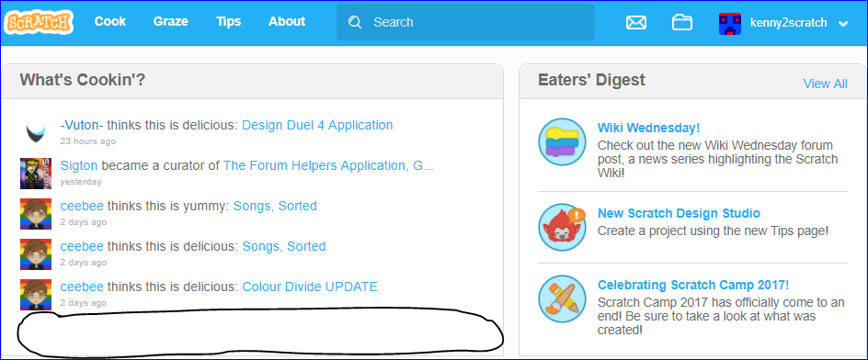Screen dimensions: 868x360
Task: Open New Scratch Design Studio headline
Action: (679, 213)
